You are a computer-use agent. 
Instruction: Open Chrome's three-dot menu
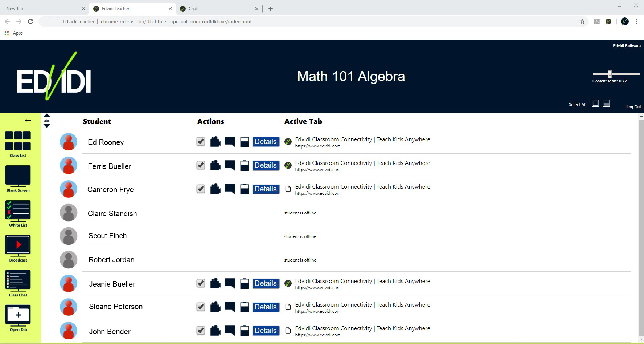636,22
